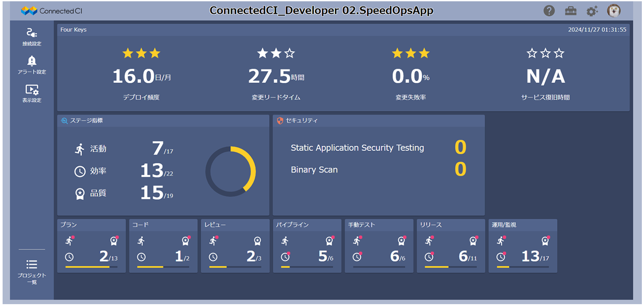Viewport: 644px width, 305px height.
Task: Click the quality badge in 運用/監視 card
Action: (x=546, y=241)
